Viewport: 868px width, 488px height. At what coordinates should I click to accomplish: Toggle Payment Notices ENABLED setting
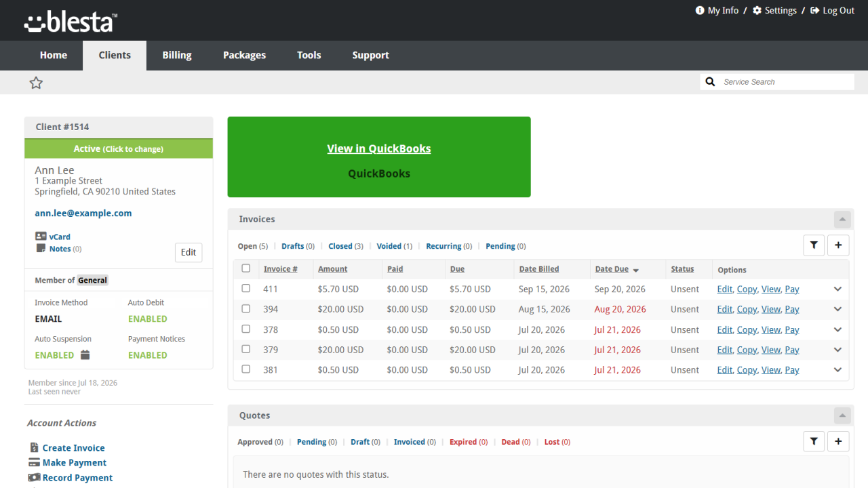[x=147, y=355]
